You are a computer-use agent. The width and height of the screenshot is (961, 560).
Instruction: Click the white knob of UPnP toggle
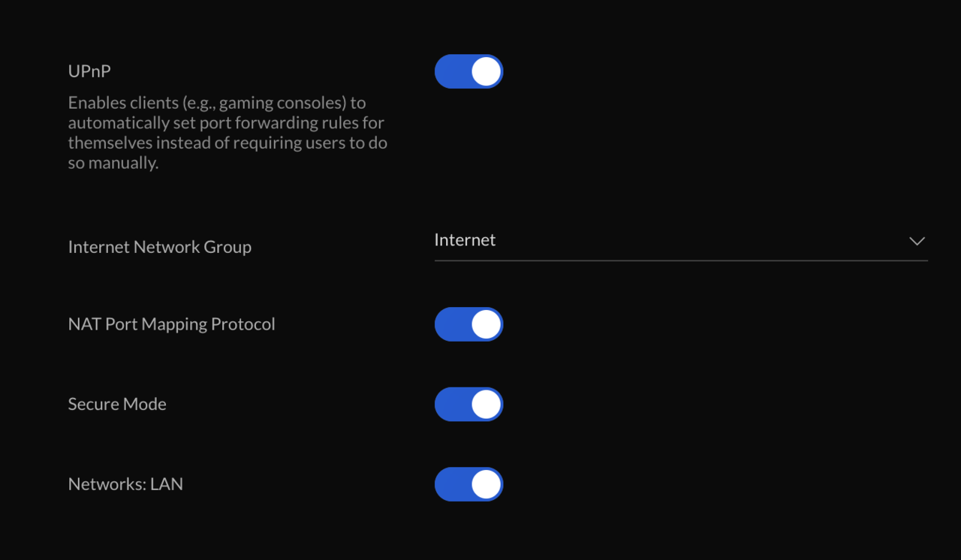point(486,71)
